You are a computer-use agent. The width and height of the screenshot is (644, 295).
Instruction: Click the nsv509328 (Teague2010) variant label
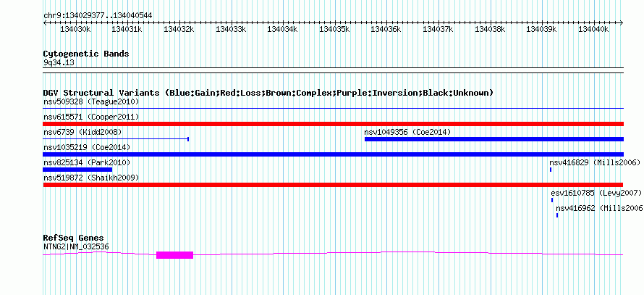[91, 101]
